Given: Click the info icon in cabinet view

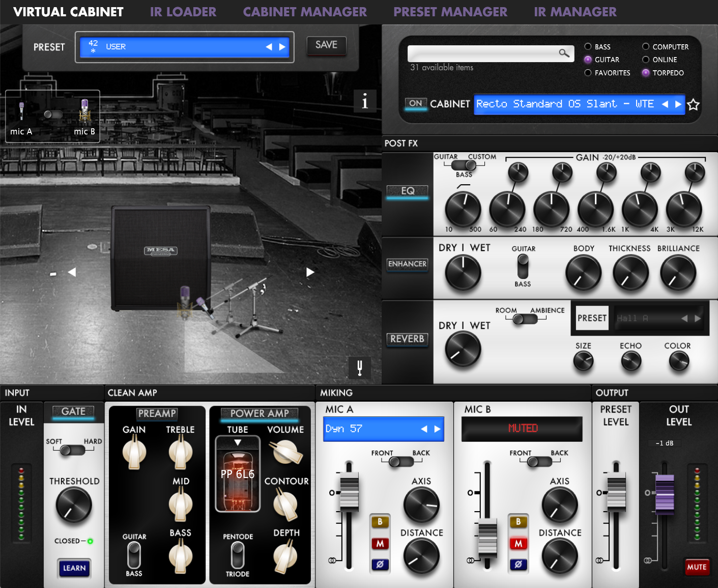Looking at the screenshot, I should click(x=365, y=101).
